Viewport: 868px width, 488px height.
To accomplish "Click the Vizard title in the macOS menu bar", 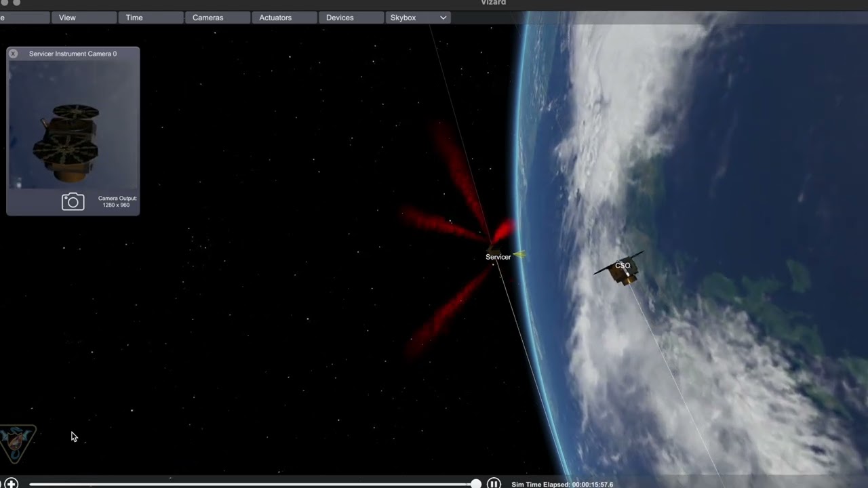I will [493, 3].
